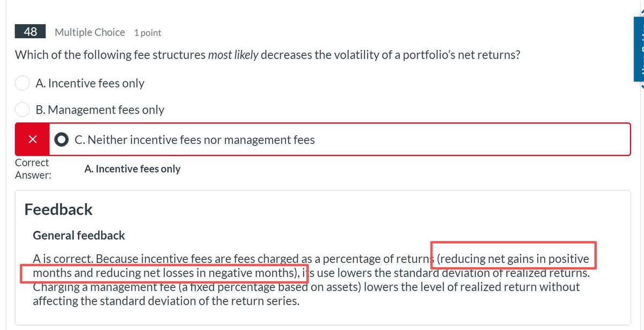
Task: Toggle the selected option C radio button
Action: (x=62, y=140)
